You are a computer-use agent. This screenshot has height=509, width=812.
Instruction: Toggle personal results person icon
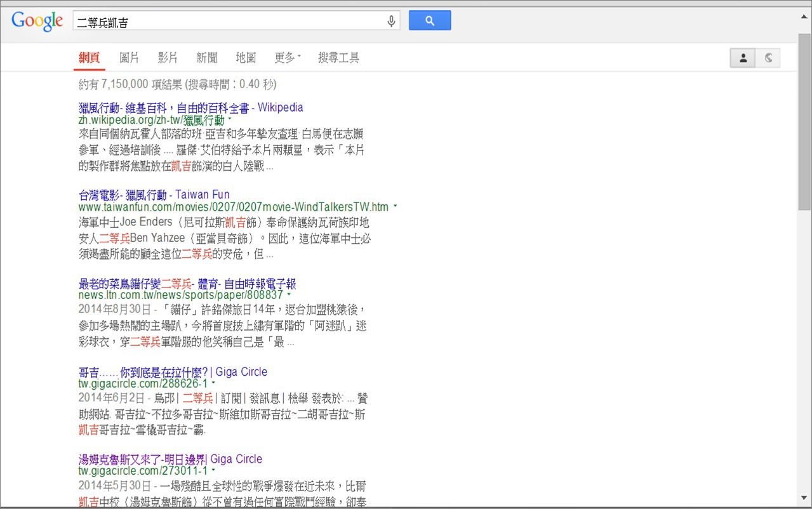tap(743, 58)
